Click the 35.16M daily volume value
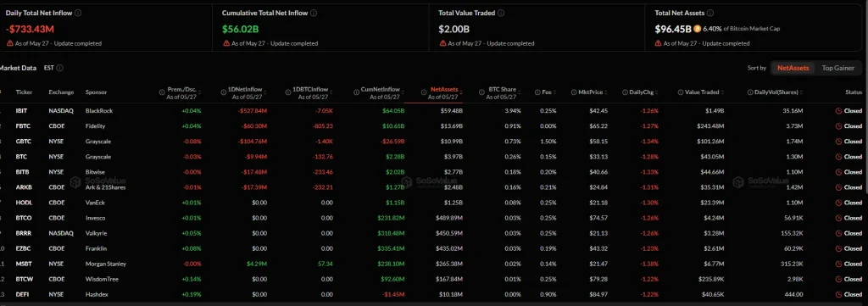 pos(793,111)
